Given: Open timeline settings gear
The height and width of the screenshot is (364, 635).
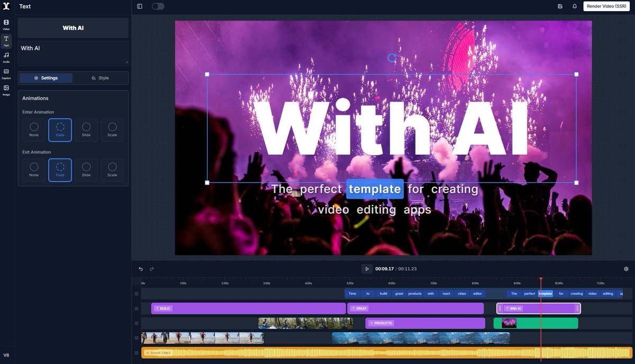Looking at the screenshot, I should 626,269.
